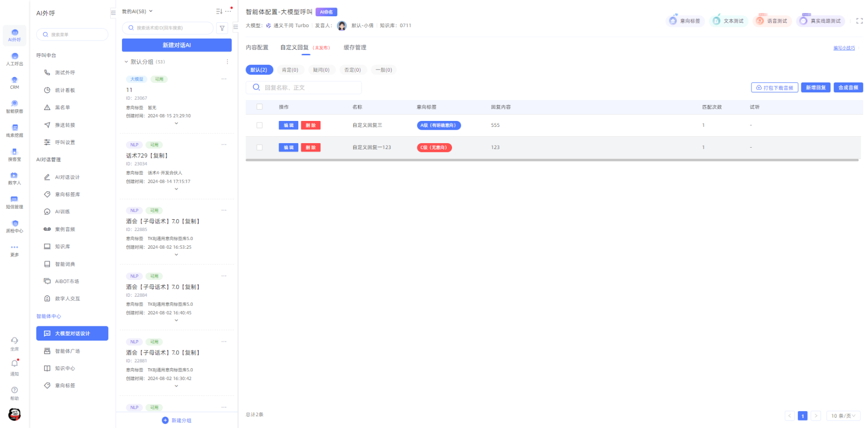Toggle the select-all checkbox in table header

[x=259, y=107]
